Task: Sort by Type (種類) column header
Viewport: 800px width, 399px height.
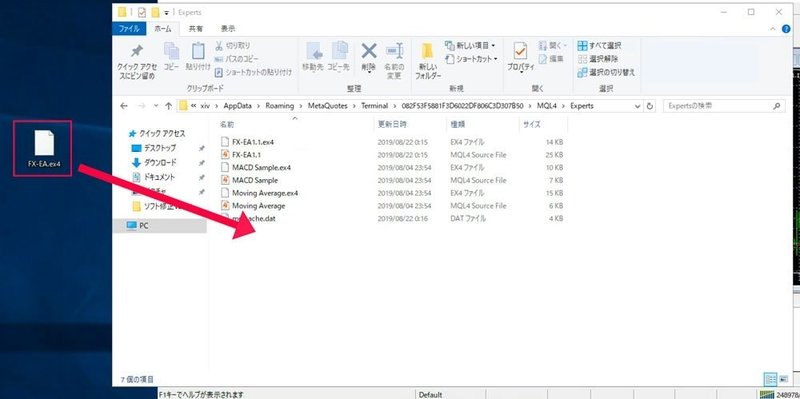Action: [457, 124]
